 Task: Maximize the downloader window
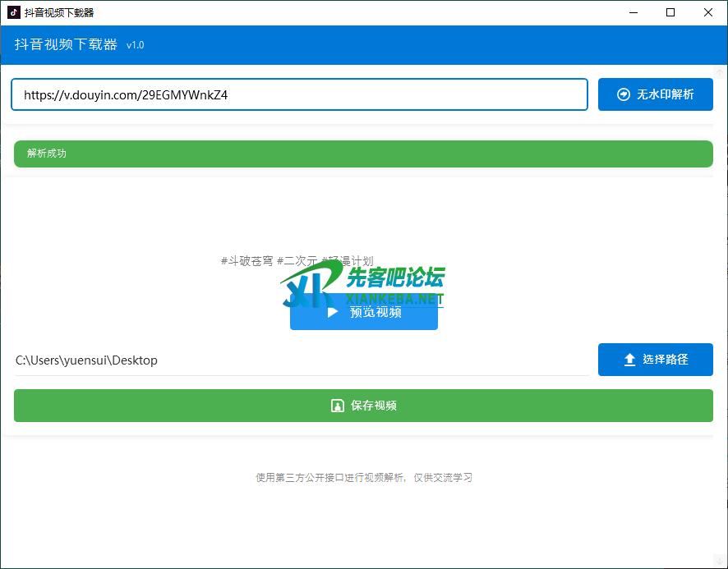point(670,12)
